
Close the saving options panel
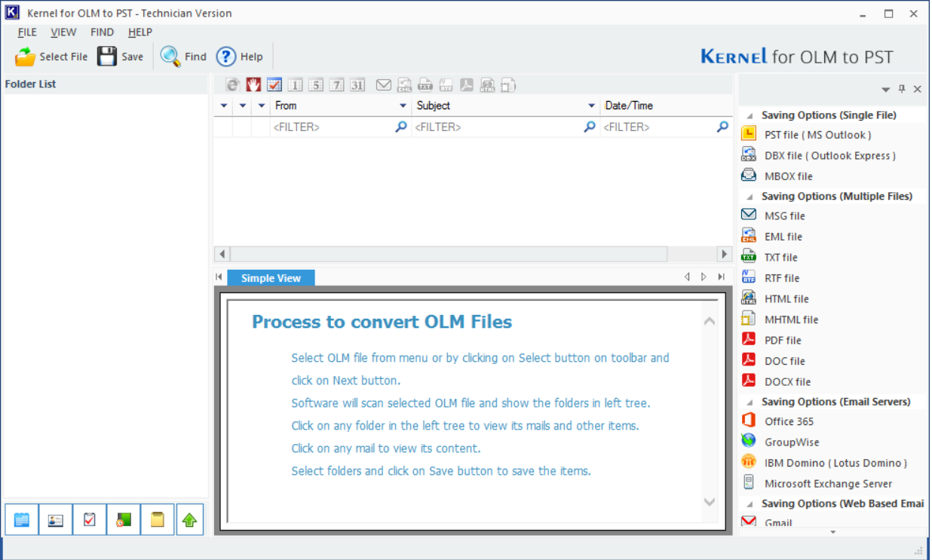918,90
